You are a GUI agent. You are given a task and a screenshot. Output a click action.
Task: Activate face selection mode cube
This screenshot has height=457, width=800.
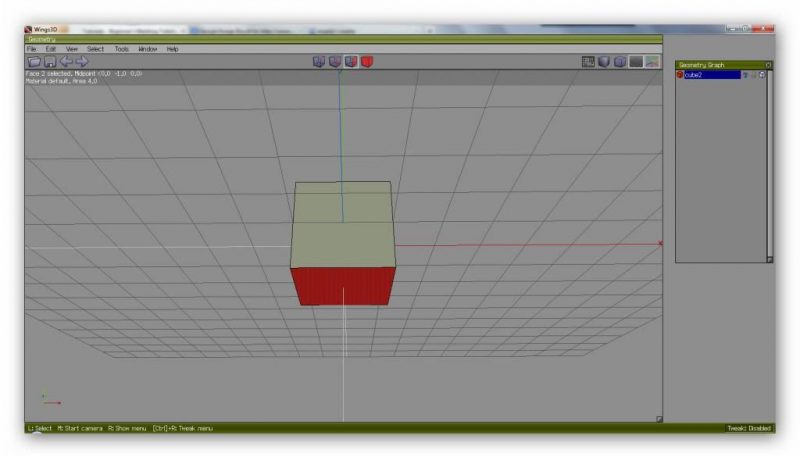pyautogui.click(x=351, y=62)
